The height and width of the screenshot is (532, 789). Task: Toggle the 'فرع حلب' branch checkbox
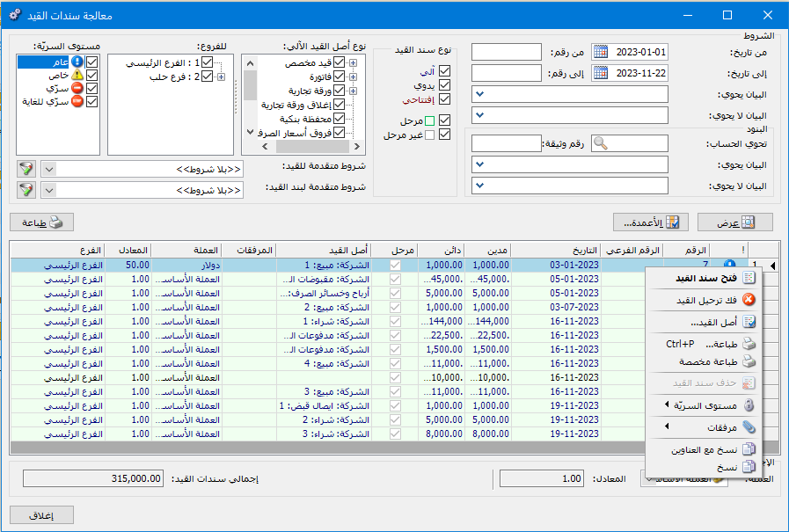coord(207,77)
